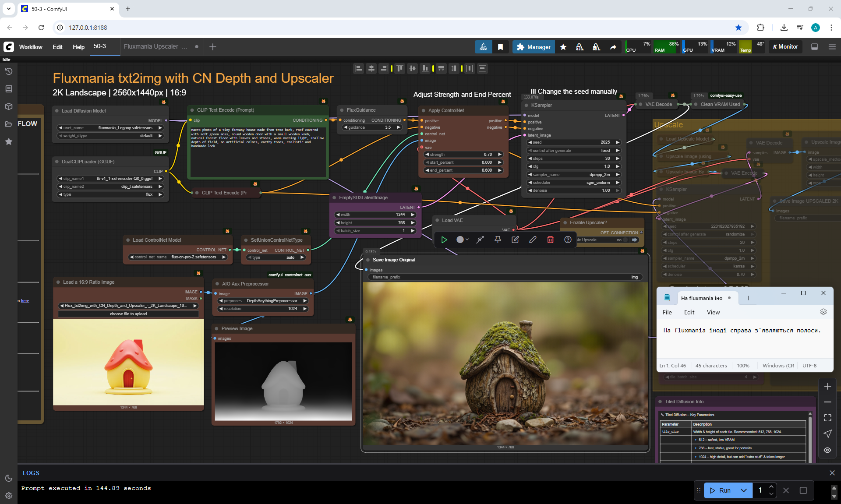Toggle link visibility eye icon
Viewport: 841px width, 504px height.
(x=827, y=450)
